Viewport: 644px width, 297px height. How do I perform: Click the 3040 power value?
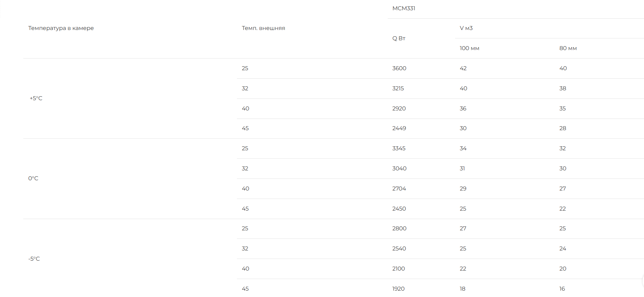tap(399, 168)
